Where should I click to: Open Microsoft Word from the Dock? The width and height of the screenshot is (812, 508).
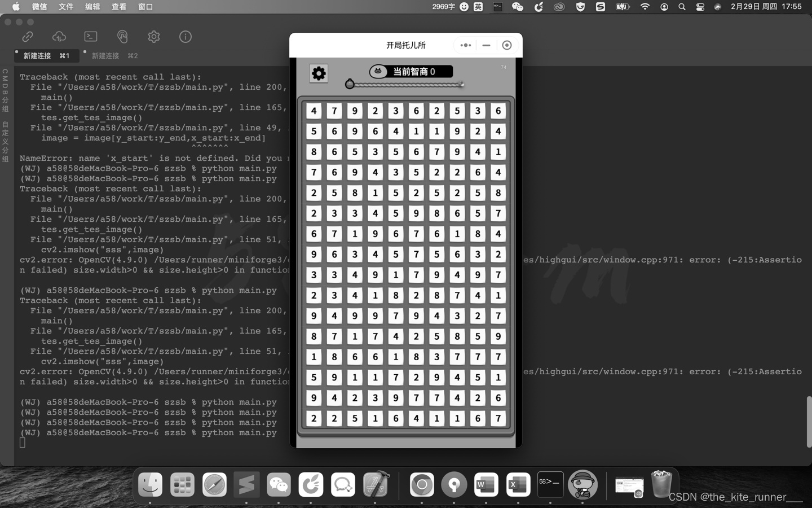click(x=486, y=484)
